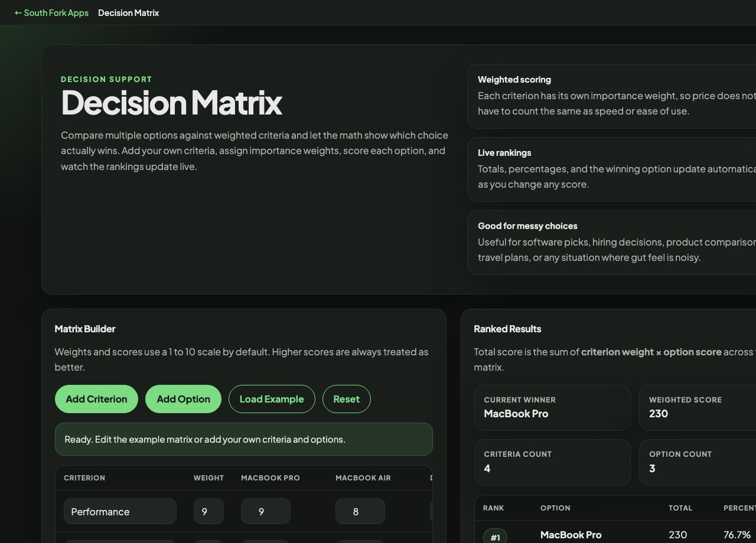Change MacBook Pro's Performance score field

pyautogui.click(x=266, y=511)
